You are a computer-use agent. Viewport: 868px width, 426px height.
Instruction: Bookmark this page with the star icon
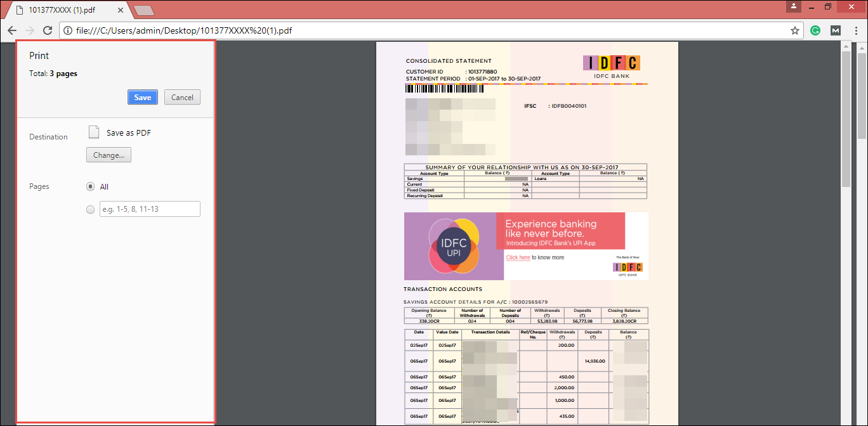click(x=794, y=30)
